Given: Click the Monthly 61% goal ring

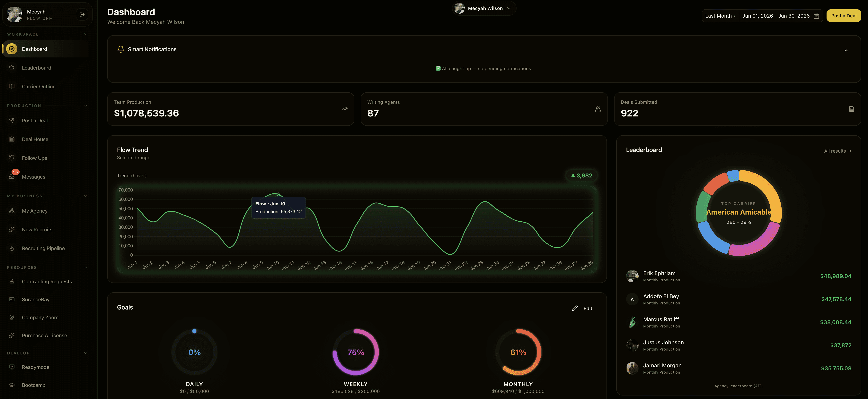Looking at the screenshot, I should (x=518, y=352).
